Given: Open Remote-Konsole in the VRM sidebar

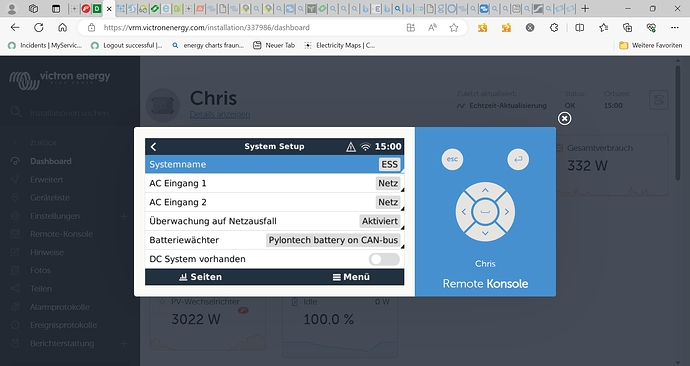Looking at the screenshot, I should pyautogui.click(x=62, y=234).
